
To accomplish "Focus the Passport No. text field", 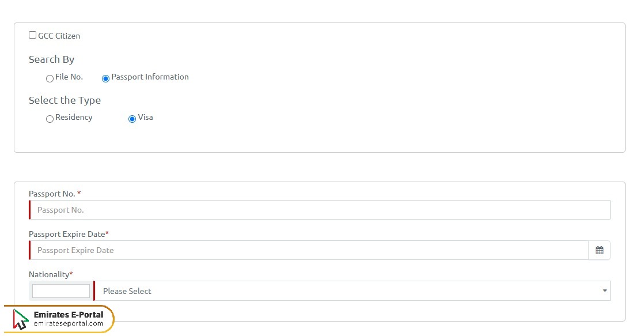I will 320,210.
